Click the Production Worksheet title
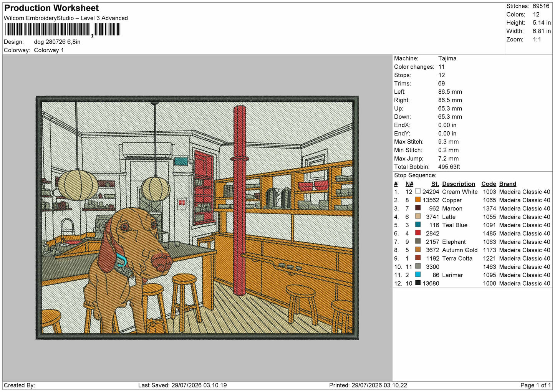The height and width of the screenshot is (392, 555). (x=51, y=8)
